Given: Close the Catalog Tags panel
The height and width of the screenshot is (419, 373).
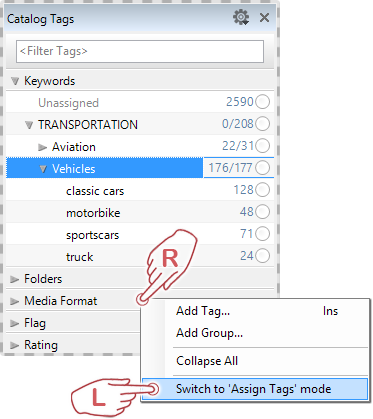Looking at the screenshot, I should pos(264,17).
